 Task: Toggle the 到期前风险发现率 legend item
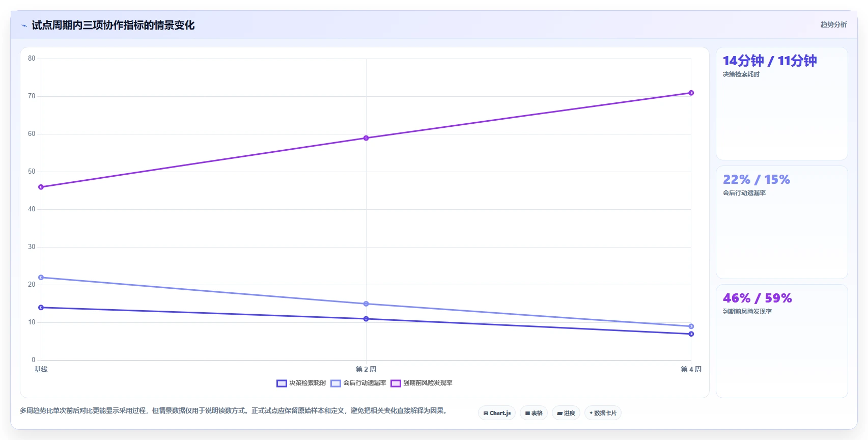tap(422, 383)
